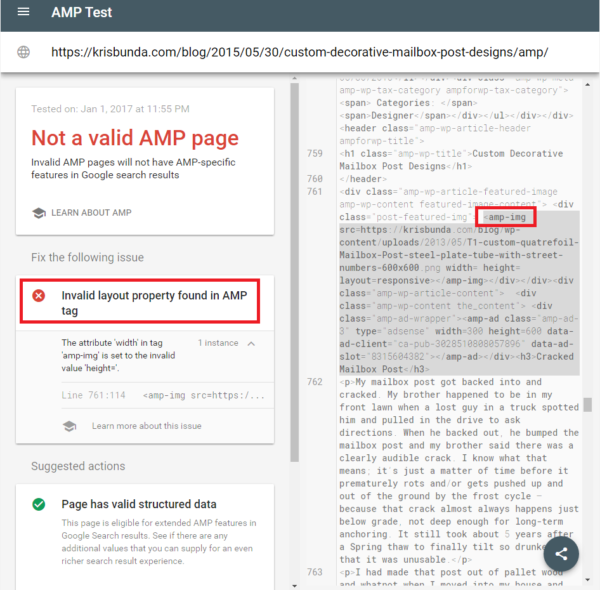Screen dimensions: 600x590
Task: Open 'Learn more about this issue' link
Action: (147, 426)
